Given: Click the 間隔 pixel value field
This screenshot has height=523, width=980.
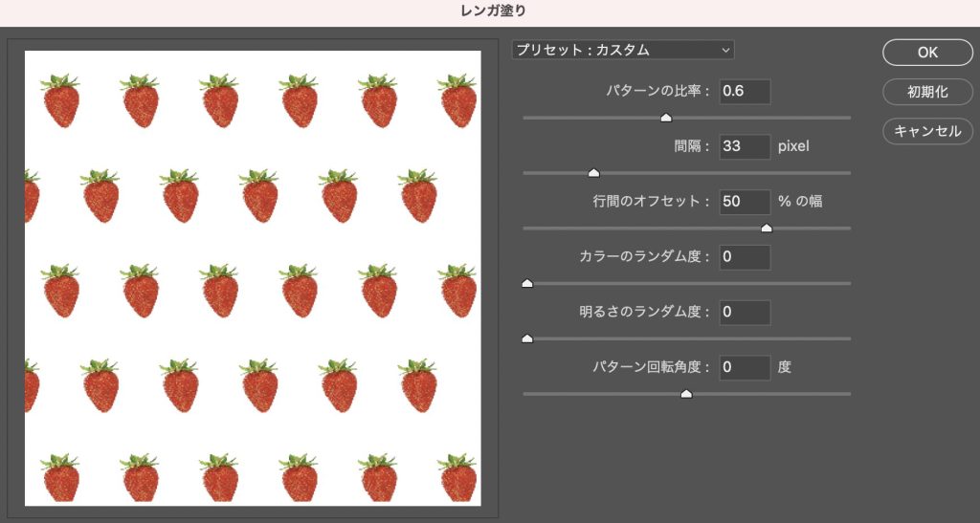Looking at the screenshot, I should [x=745, y=146].
